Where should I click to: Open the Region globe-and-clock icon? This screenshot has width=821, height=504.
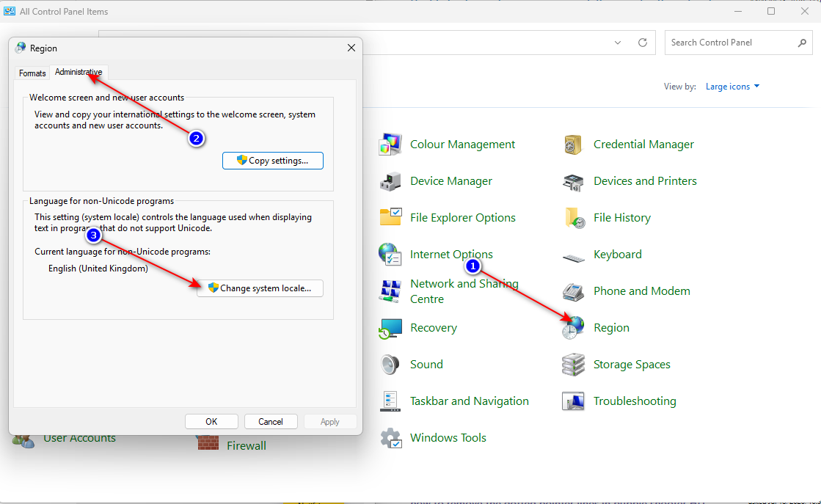pos(573,328)
